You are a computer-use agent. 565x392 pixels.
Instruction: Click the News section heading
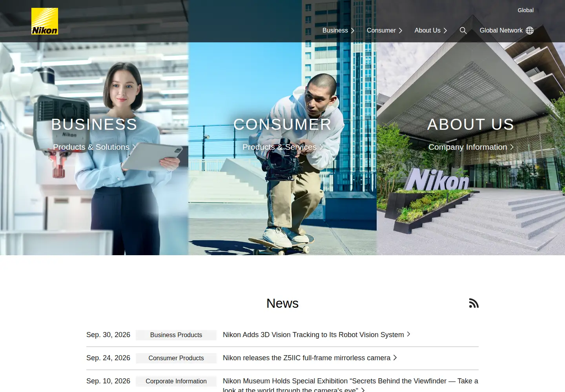click(282, 303)
